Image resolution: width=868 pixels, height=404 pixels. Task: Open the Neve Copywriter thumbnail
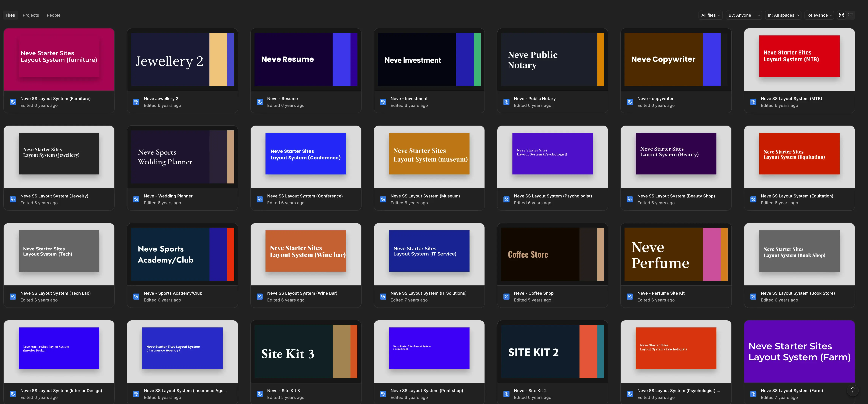coord(676,59)
